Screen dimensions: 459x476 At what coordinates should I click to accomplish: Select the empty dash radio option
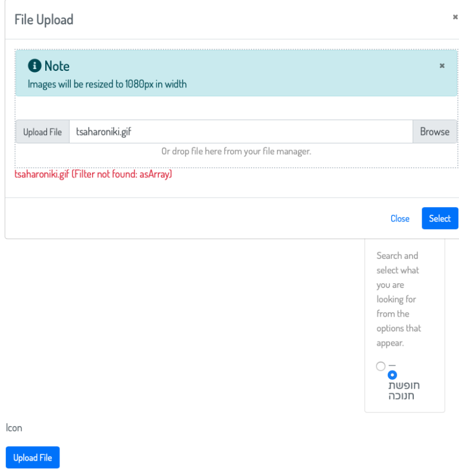click(381, 366)
